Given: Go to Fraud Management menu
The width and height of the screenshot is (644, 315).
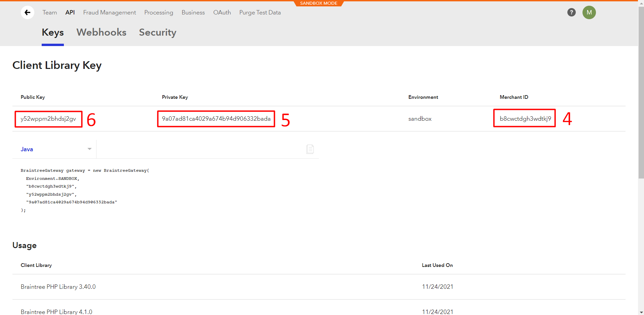Looking at the screenshot, I should coord(110,12).
